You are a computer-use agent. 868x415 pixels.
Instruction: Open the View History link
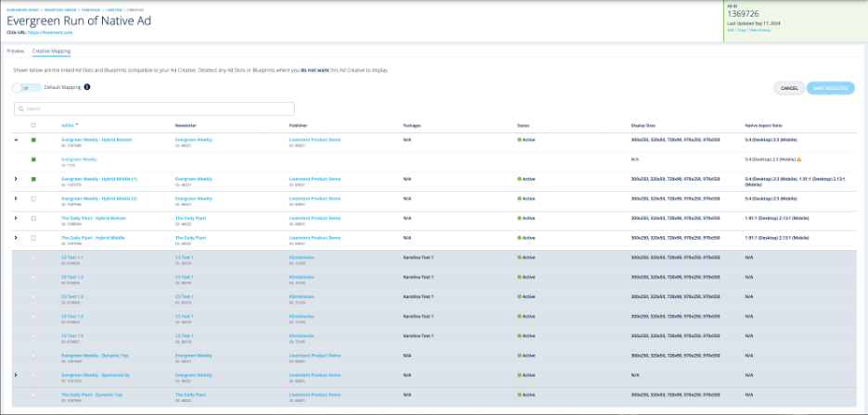click(x=759, y=30)
